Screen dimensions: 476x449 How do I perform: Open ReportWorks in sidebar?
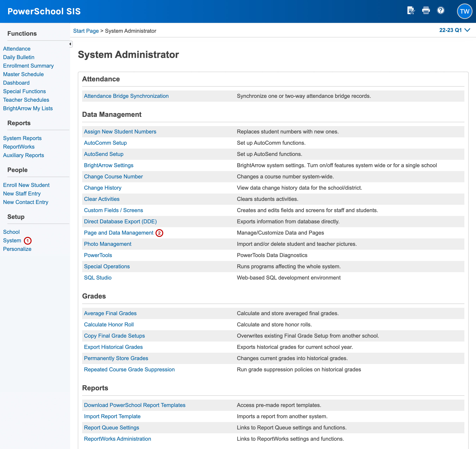click(x=19, y=147)
